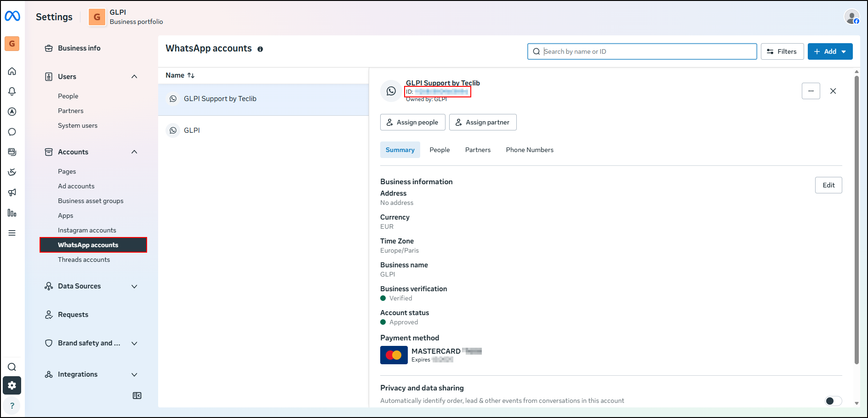
Task: Switch to the Partners tab
Action: point(478,150)
